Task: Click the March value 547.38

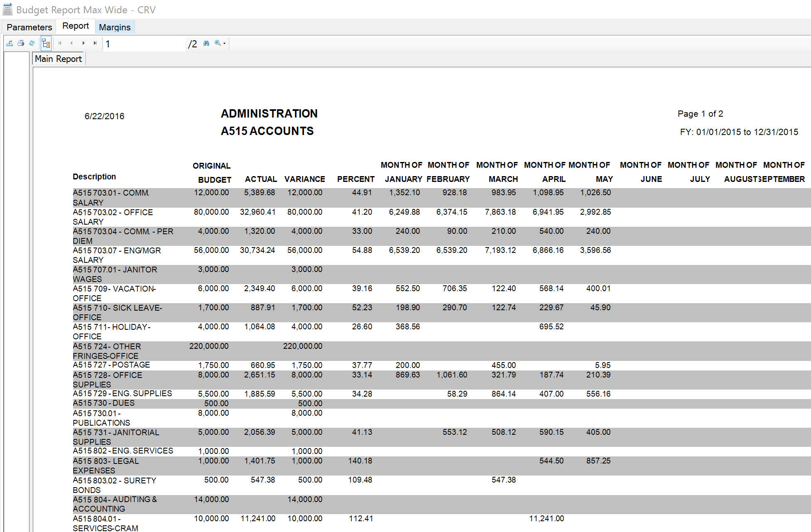Action: tap(504, 480)
